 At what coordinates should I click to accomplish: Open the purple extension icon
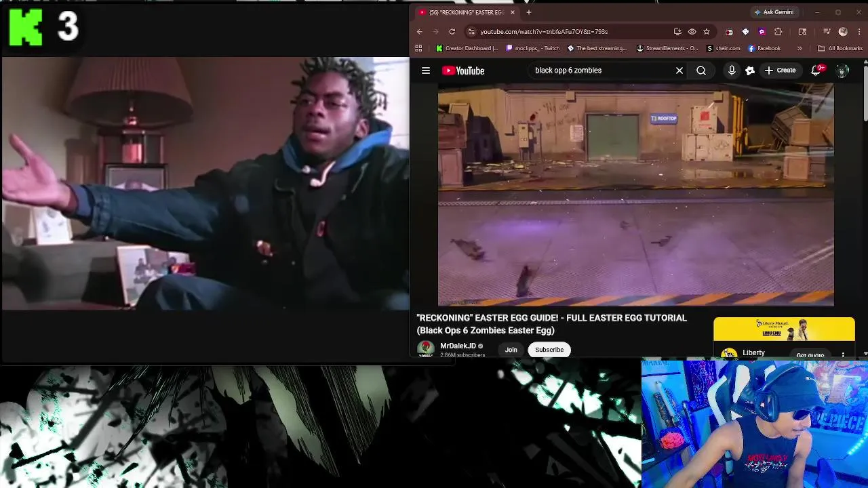pos(762,32)
